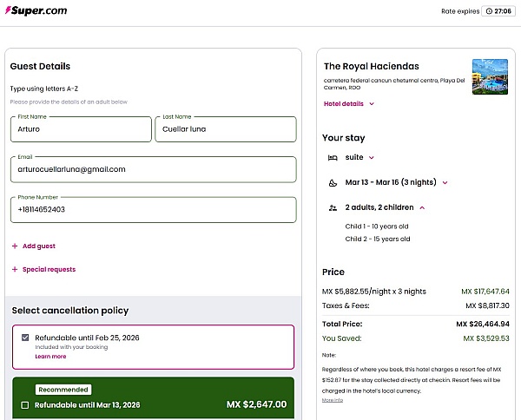Click the bed icon beside suite
The height and width of the screenshot is (420, 521).
[333, 157]
